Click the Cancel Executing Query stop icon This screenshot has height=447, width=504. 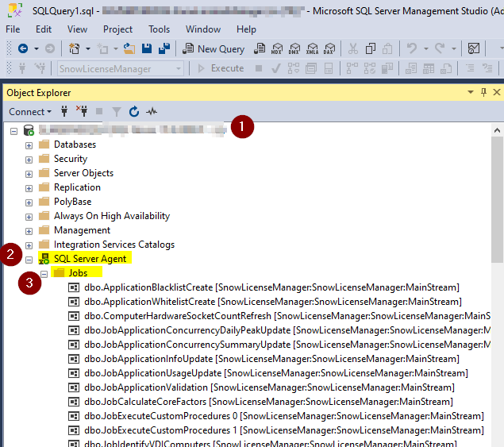click(x=259, y=68)
